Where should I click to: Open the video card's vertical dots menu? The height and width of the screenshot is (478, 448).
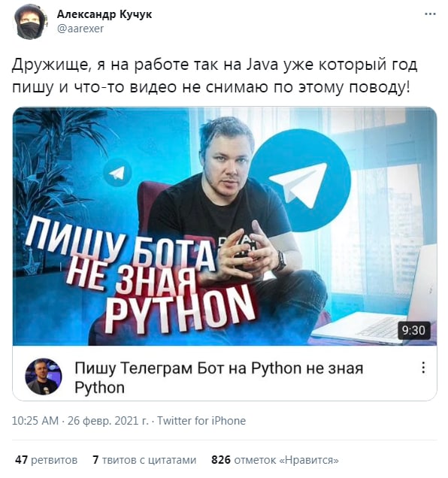[423, 368]
